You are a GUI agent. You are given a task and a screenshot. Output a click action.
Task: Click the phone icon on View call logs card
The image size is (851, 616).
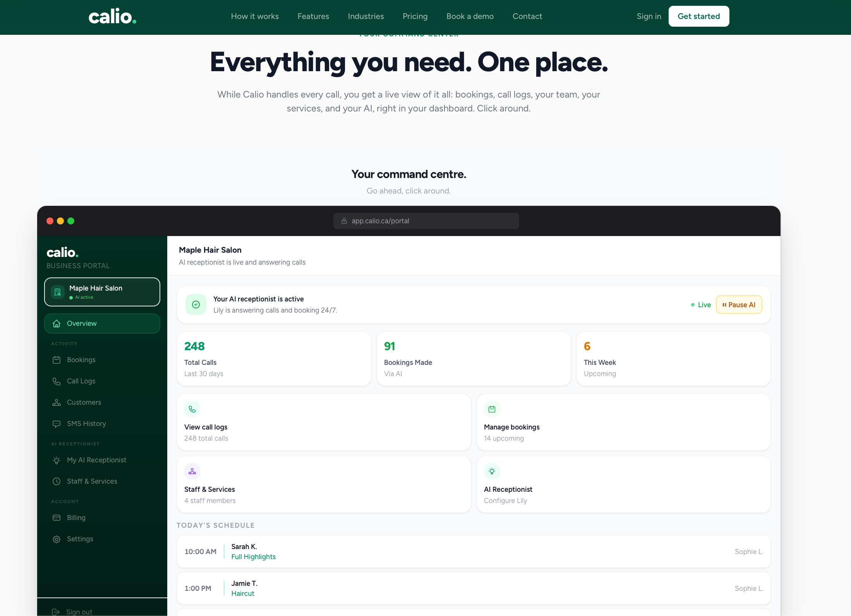[x=192, y=409]
